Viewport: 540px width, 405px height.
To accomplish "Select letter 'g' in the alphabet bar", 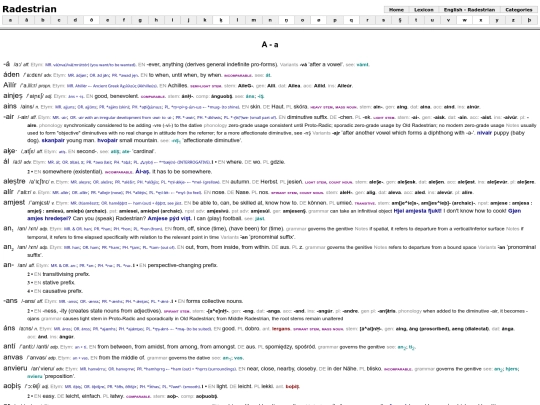I will click(x=140, y=20).
